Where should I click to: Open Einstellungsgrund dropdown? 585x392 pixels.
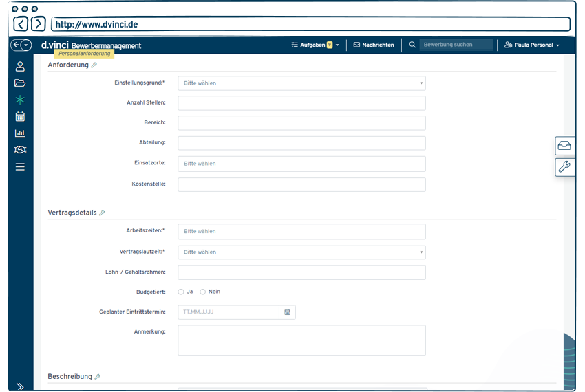301,83
